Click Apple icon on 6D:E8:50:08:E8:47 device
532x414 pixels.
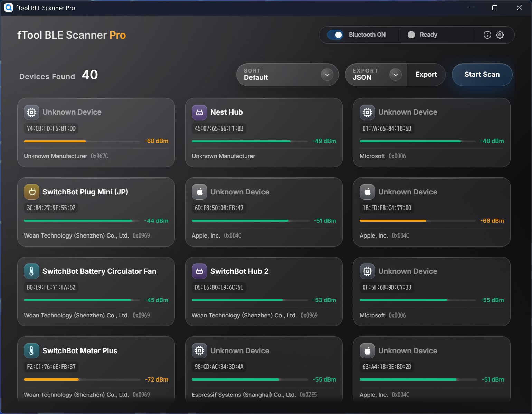pyautogui.click(x=199, y=192)
